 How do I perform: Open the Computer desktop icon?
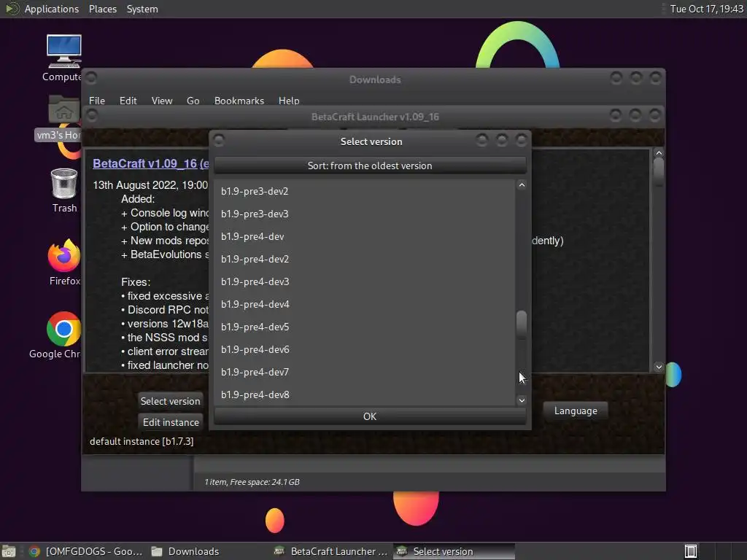coord(64,52)
